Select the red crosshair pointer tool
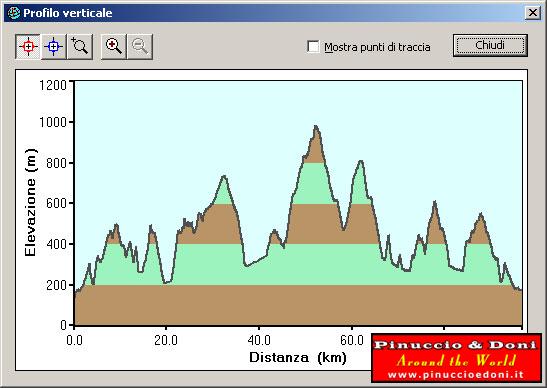547x388 pixels. coord(28,46)
